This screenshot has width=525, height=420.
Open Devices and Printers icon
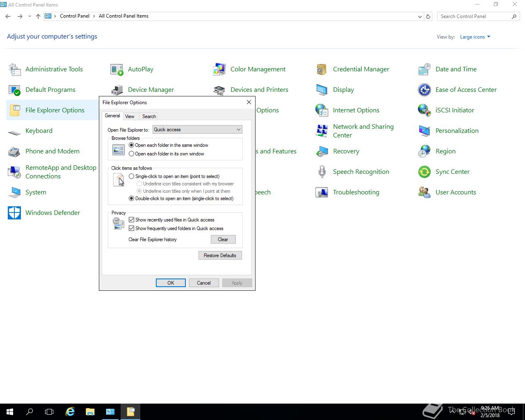click(219, 90)
